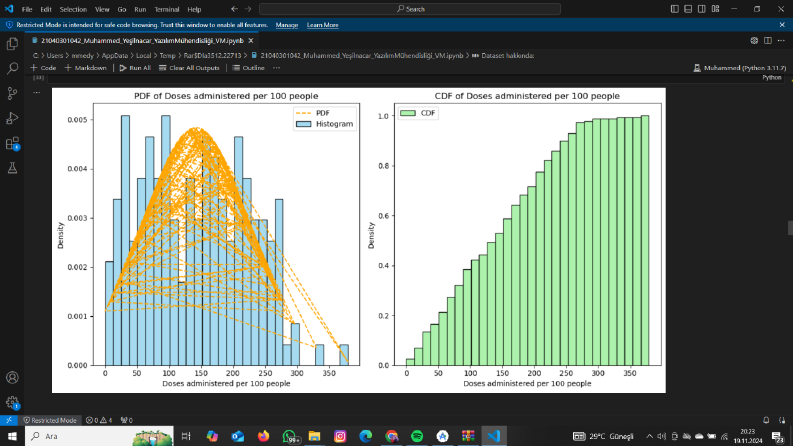
Task: Click the AppData breadcrumb segment
Action: pos(115,56)
